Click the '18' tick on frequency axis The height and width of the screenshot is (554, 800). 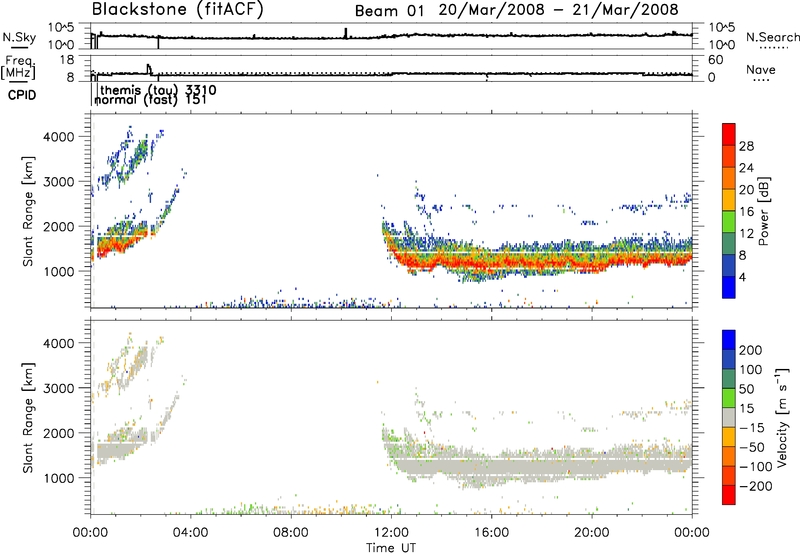click(67, 59)
